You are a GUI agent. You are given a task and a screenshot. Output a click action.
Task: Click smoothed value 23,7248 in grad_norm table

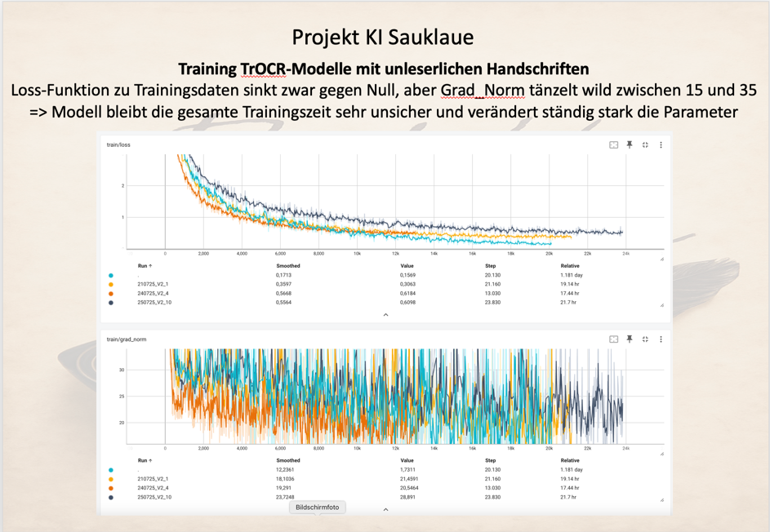point(285,497)
